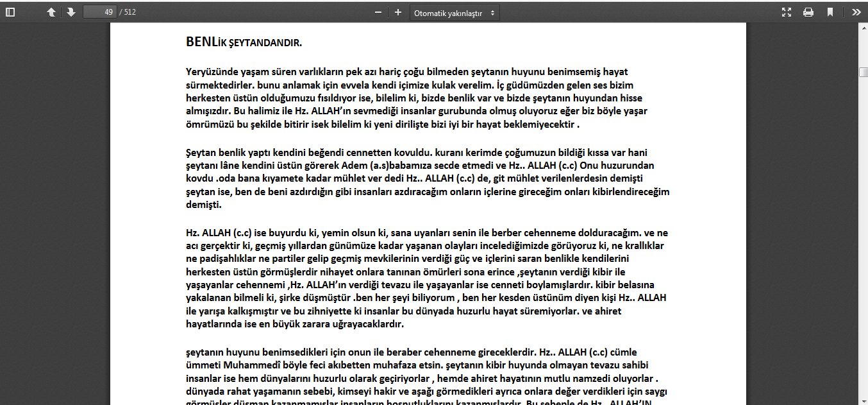
Task: Click the page number field showing 49
Action: 99,12
